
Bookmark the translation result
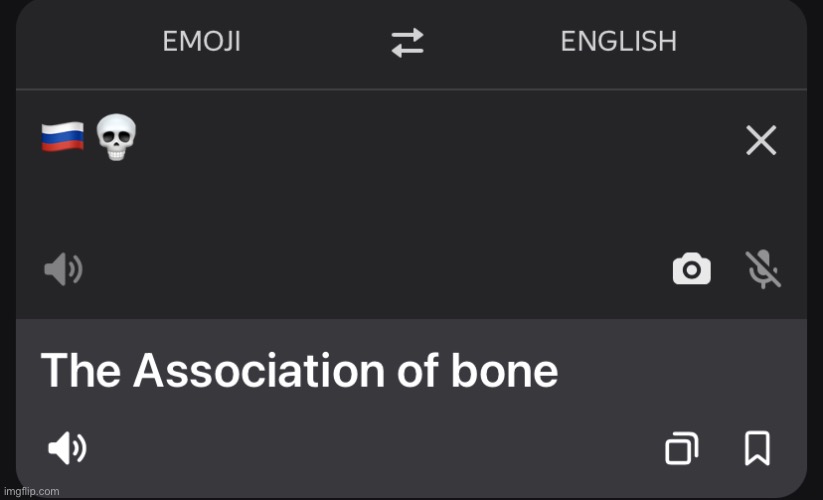click(x=757, y=448)
